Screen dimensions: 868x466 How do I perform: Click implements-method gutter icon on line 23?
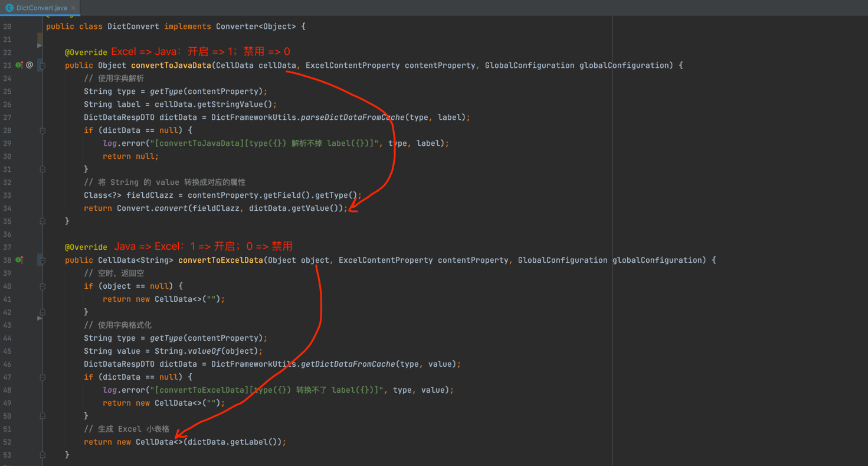19,65
